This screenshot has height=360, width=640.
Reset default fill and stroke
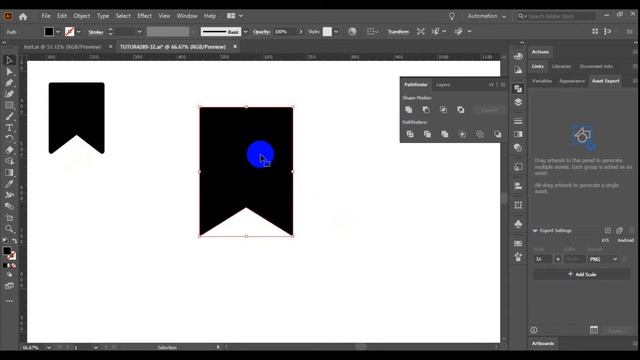pyautogui.click(x=5, y=241)
